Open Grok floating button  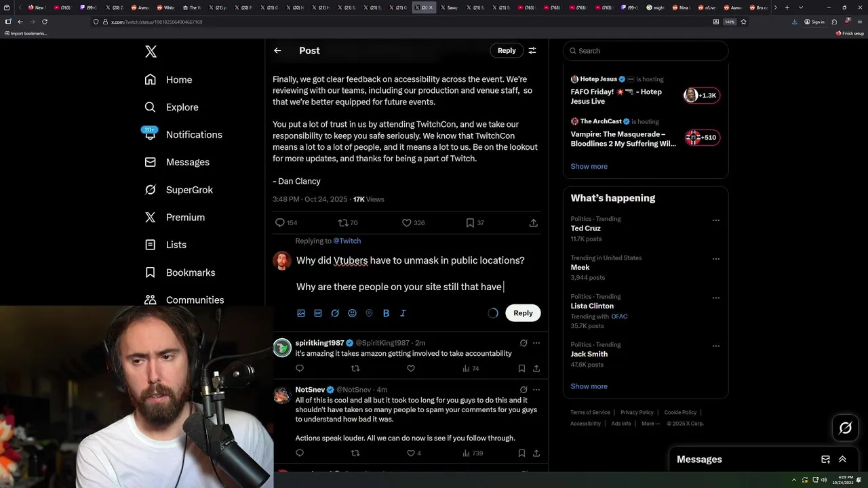click(x=846, y=428)
